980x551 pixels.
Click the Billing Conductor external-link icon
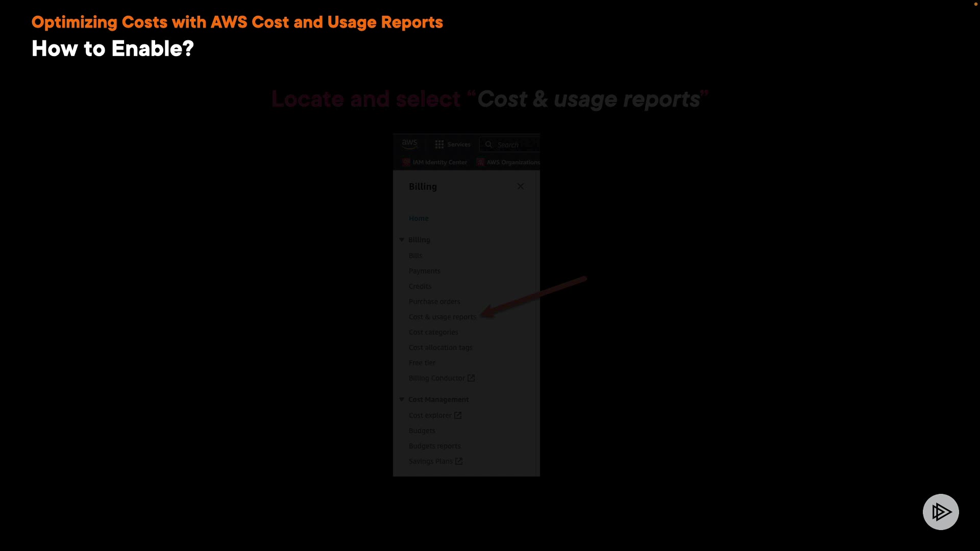[471, 378]
